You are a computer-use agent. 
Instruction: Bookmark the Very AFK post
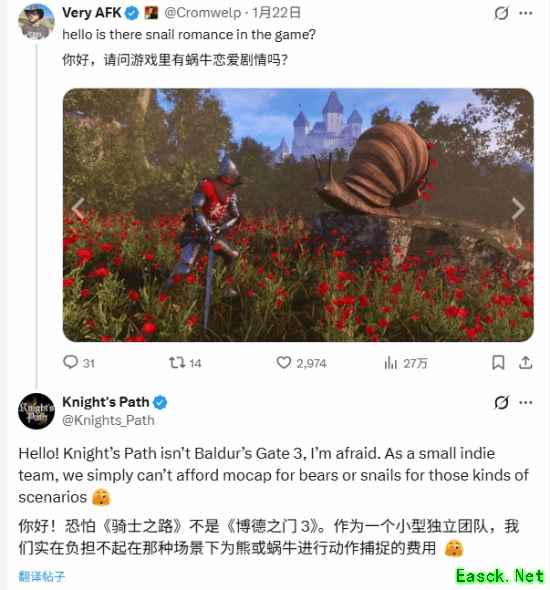point(498,363)
